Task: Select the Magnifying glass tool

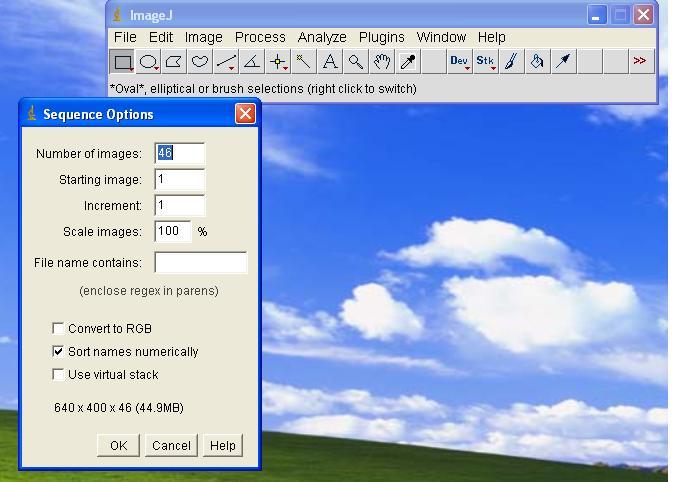Action: pos(355,62)
